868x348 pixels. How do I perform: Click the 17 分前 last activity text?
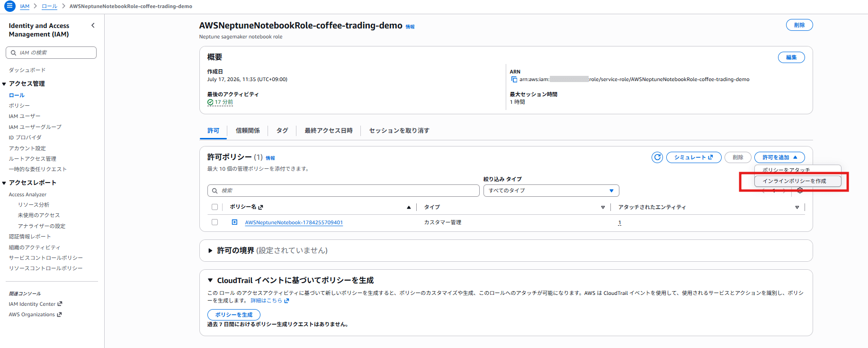tap(224, 102)
